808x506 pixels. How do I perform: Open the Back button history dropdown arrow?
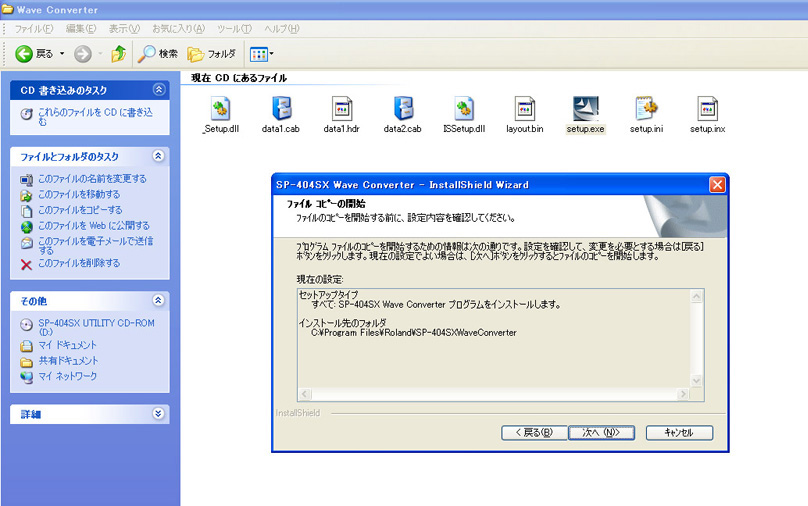pyautogui.click(x=62, y=54)
